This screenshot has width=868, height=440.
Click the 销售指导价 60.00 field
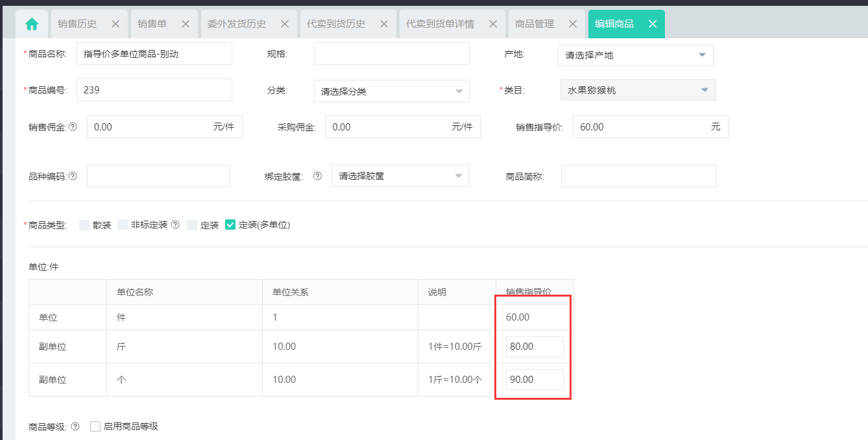click(651, 127)
